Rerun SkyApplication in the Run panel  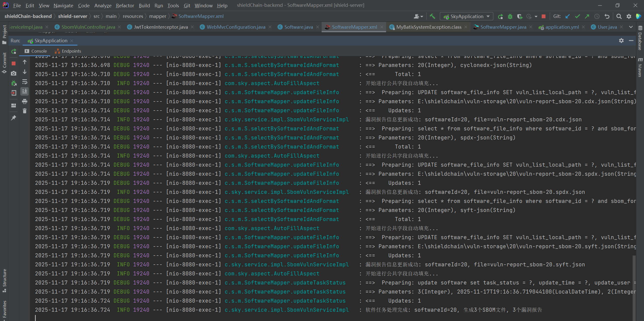14,51
